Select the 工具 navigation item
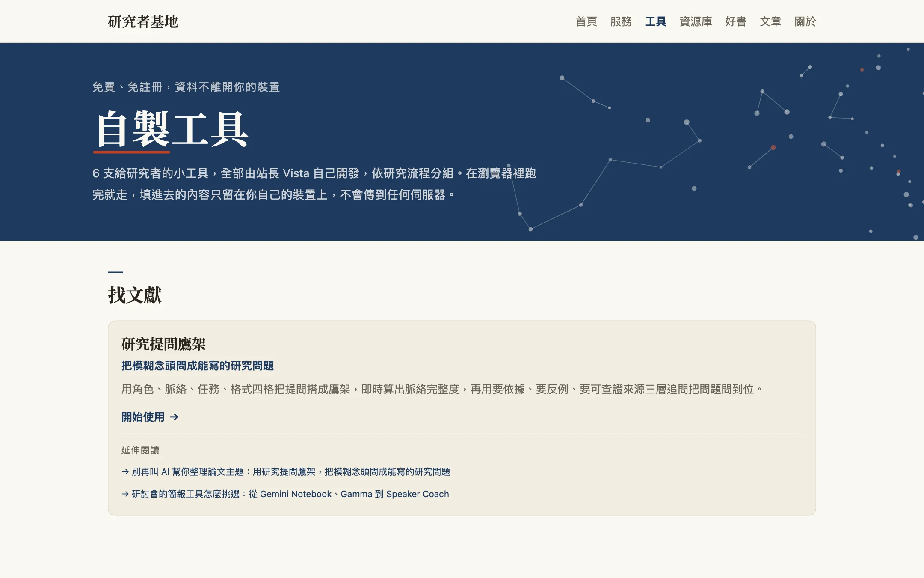This screenshot has height=578, width=924. [x=655, y=21]
